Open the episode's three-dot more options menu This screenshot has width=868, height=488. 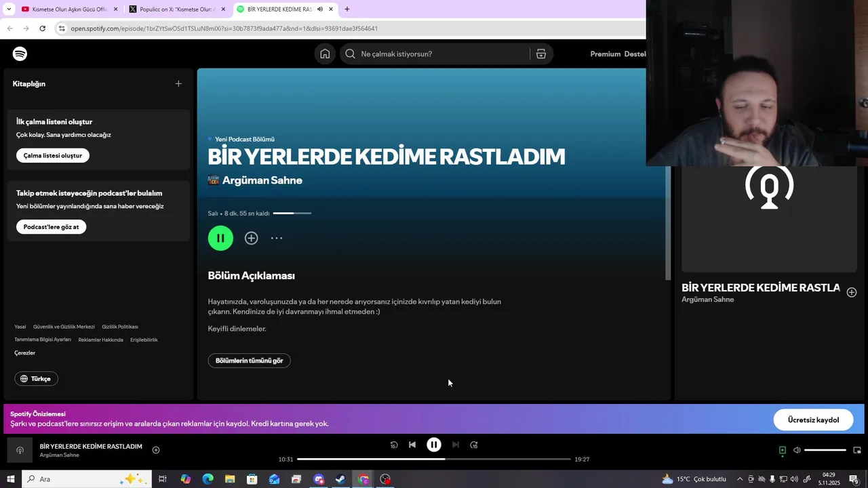[x=277, y=238]
